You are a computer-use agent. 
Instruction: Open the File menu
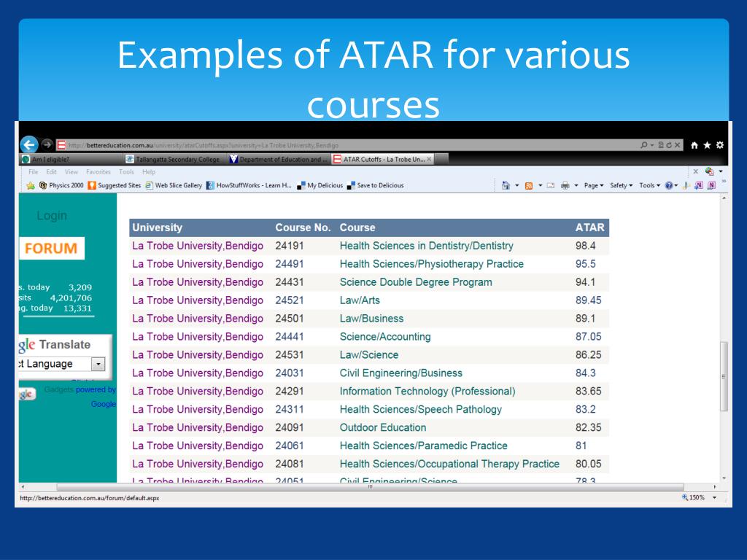pos(34,172)
